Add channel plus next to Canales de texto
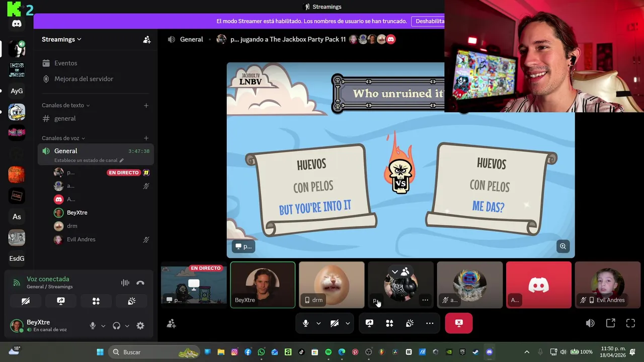Image resolution: width=644 pixels, height=362 pixels. 146,106
